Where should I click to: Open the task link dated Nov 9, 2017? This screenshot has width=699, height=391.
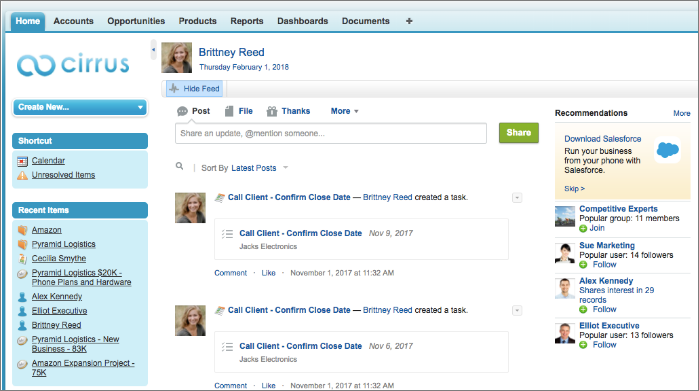[x=300, y=233]
